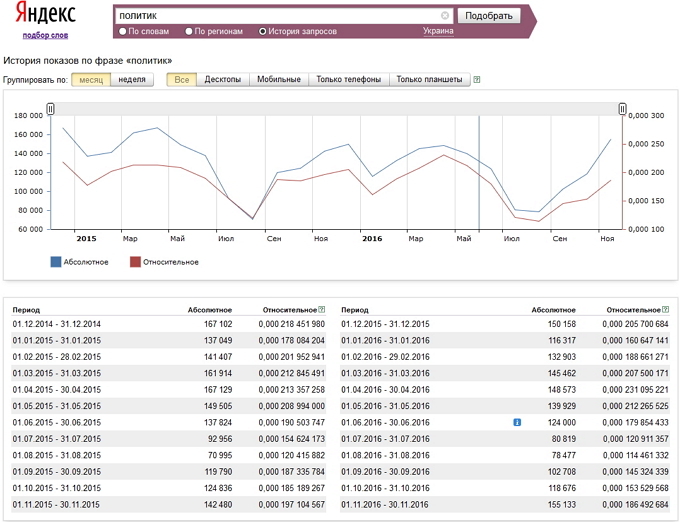This screenshot has height=522, width=680.
Task: Click the Относительное legend label under chart
Action: click(171, 262)
